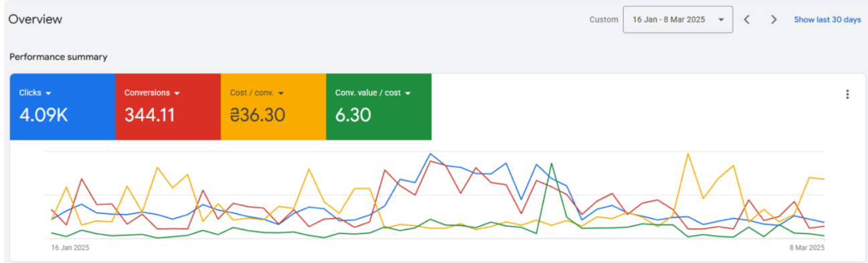Click the Overview heading

pos(35,19)
